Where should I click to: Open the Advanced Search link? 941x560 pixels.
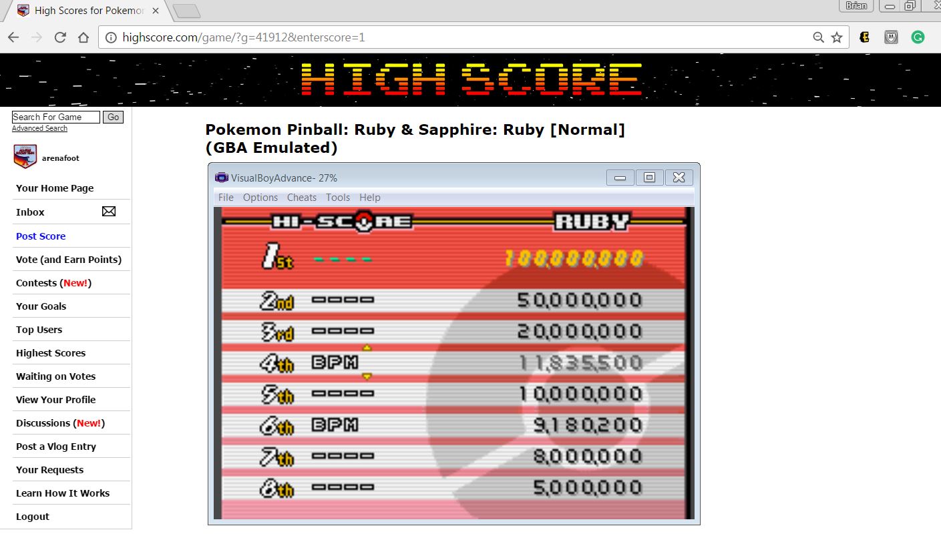tap(39, 128)
